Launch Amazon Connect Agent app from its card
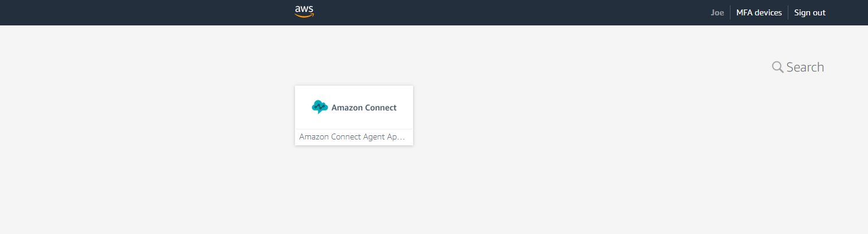The width and height of the screenshot is (868, 234). 354,115
